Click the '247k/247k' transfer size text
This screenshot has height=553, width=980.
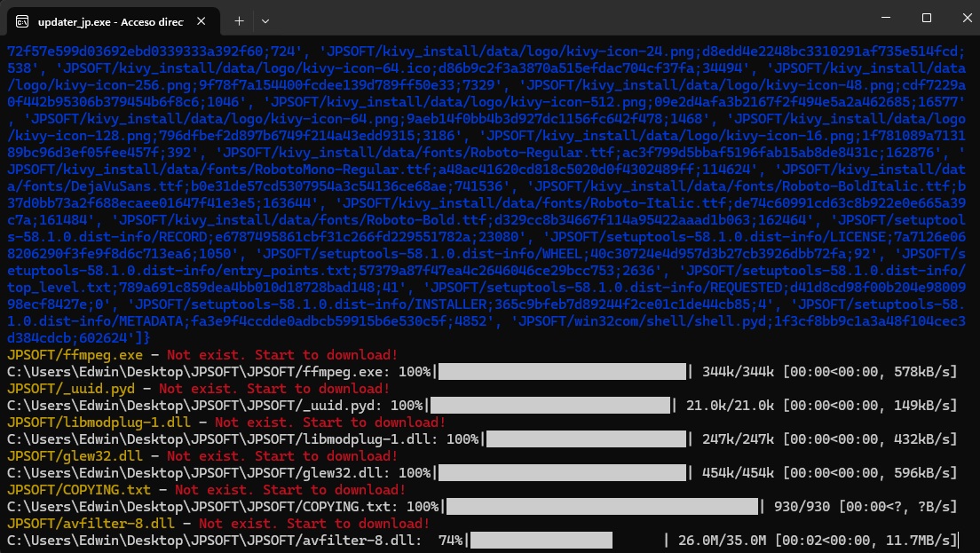click(x=738, y=439)
